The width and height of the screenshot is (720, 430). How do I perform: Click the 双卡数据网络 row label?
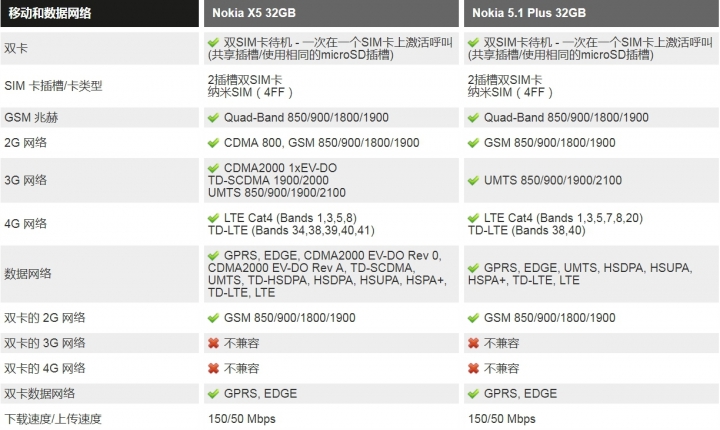(39, 394)
